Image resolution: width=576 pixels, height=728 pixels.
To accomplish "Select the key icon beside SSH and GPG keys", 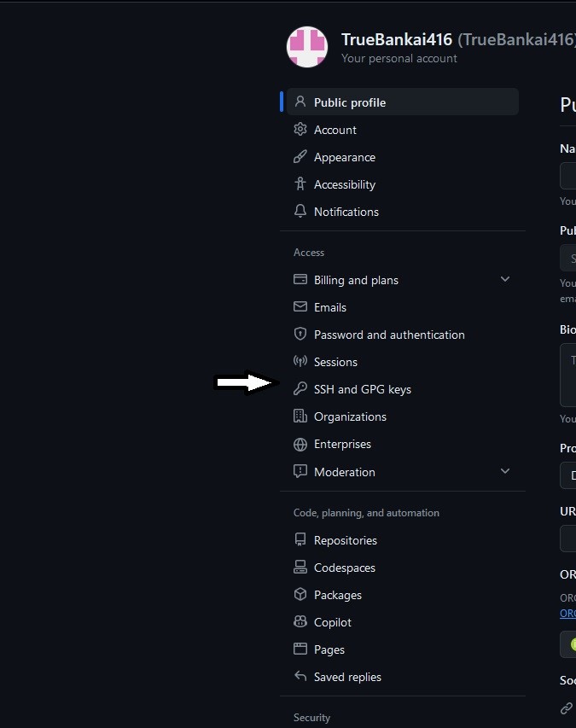I will coord(300,388).
